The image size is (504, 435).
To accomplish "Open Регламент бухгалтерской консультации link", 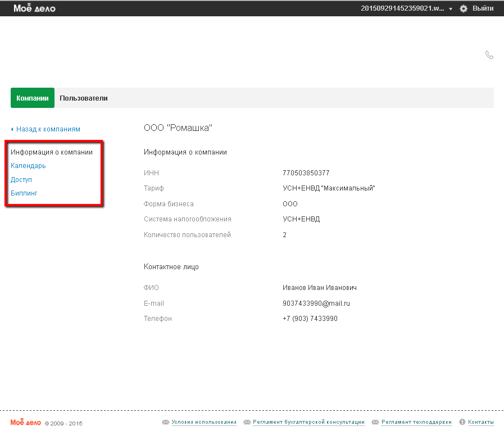I will pyautogui.click(x=308, y=422).
